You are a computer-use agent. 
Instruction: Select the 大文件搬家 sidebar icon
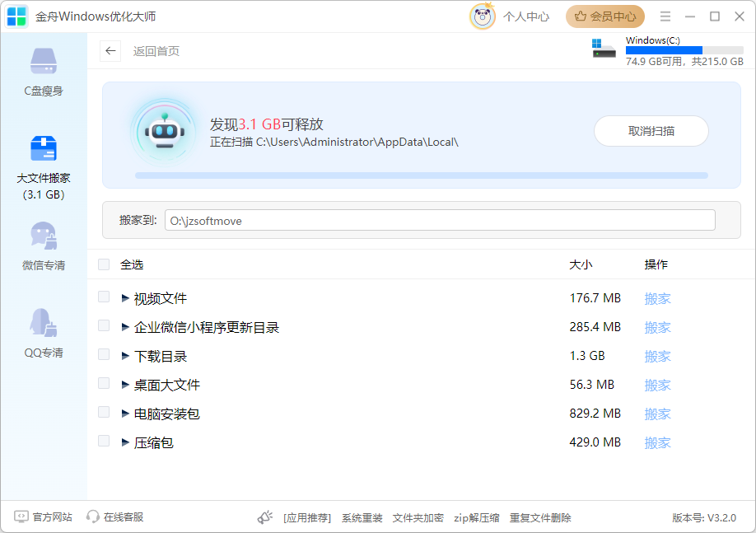tap(44, 149)
